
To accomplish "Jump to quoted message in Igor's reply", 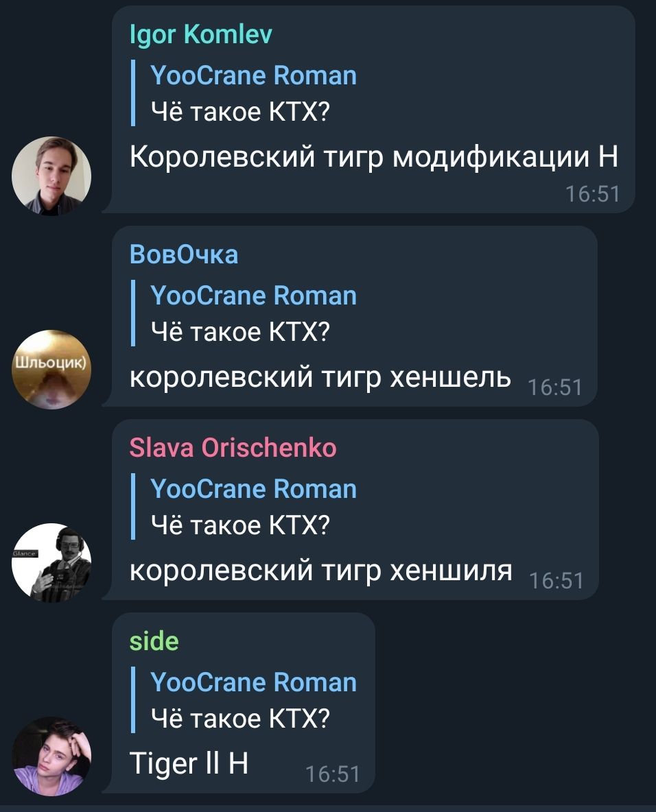I will 244,93.
